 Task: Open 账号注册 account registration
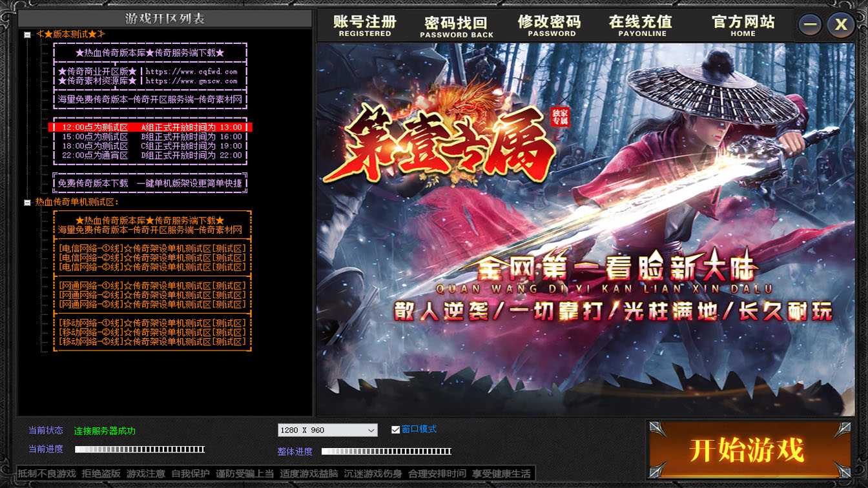[365, 26]
